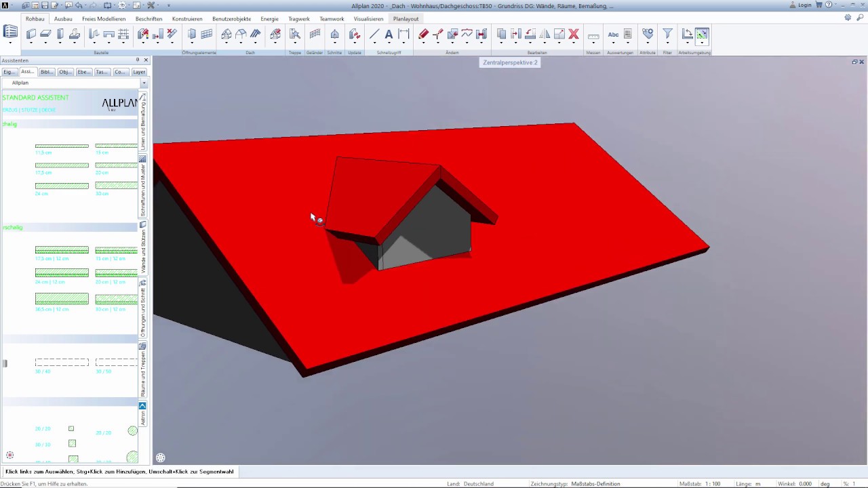Expand the Messen tool dropdown arrow
The image size is (868, 488).
point(593,43)
